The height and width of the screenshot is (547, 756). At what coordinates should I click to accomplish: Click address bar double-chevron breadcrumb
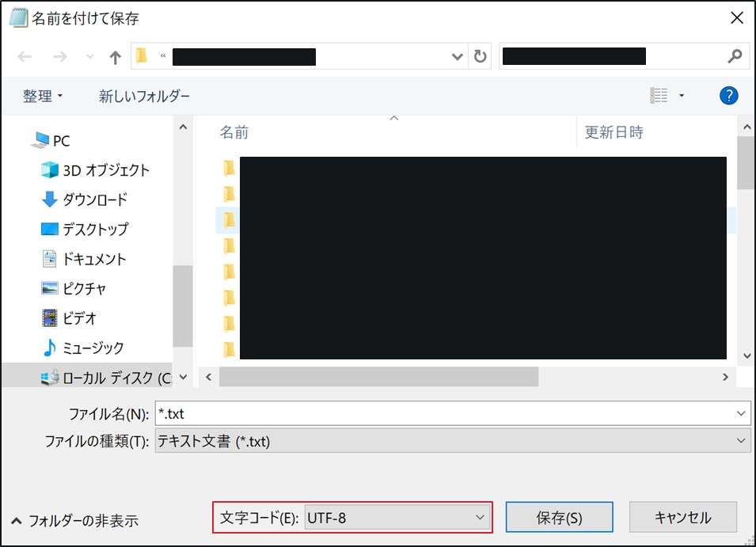point(163,56)
